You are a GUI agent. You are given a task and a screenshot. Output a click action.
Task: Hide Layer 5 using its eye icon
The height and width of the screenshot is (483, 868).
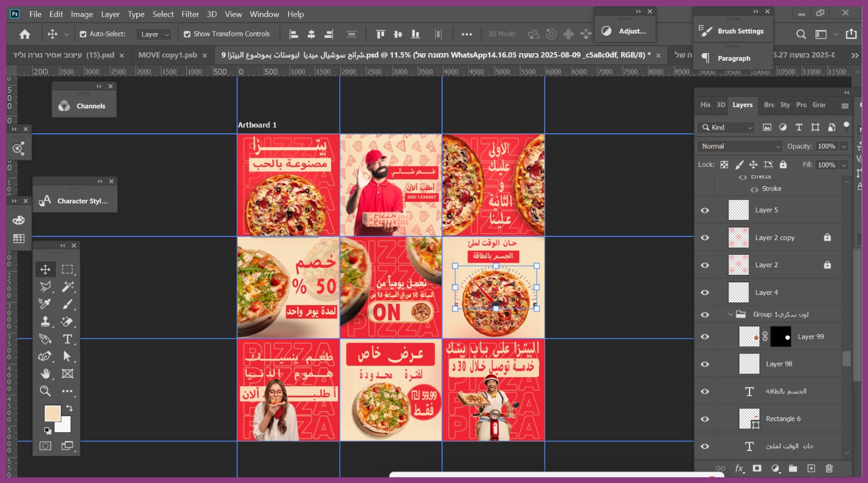705,210
